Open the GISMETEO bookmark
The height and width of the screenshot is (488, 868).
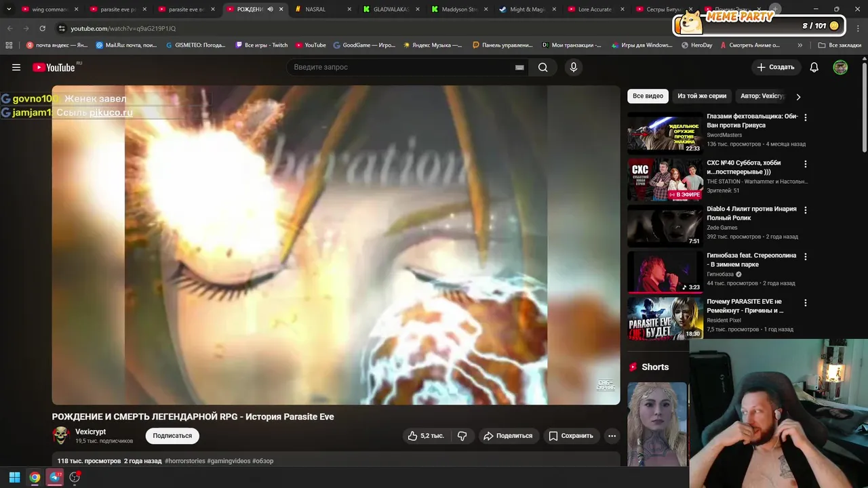(x=195, y=45)
